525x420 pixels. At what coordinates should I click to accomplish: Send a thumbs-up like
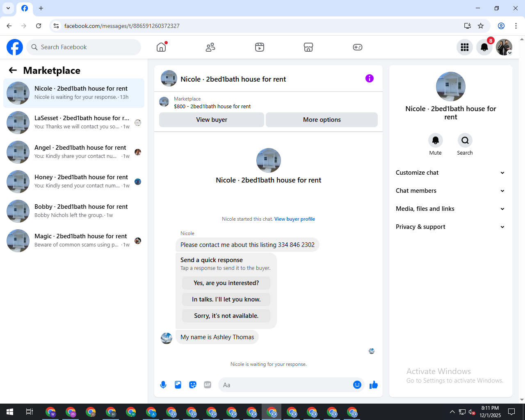[x=374, y=385]
